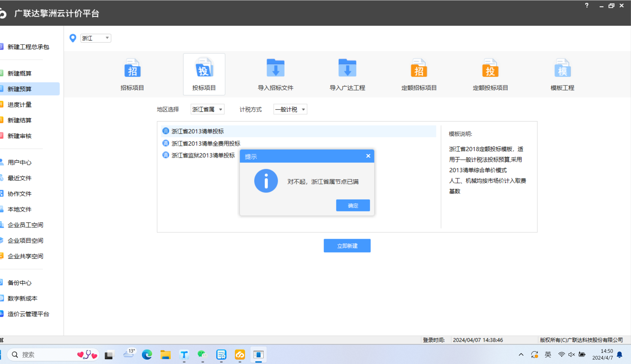Open 本地文件 section
Screen dimensions: 631x364
[x=20, y=209]
